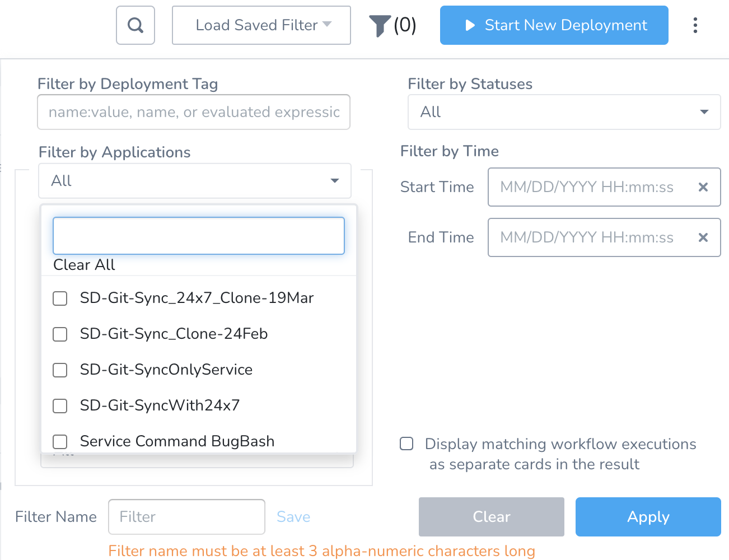
Task: Click the Start New Deployment button
Action: click(x=554, y=25)
